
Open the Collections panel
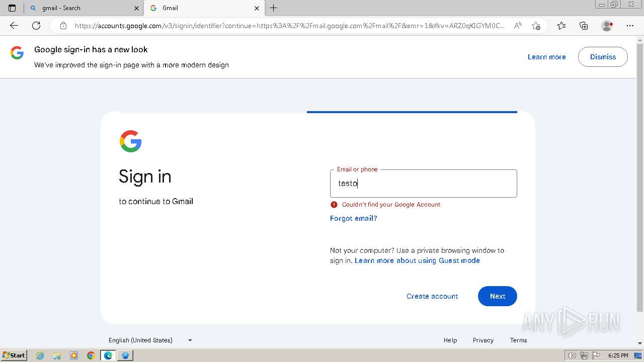click(x=584, y=26)
